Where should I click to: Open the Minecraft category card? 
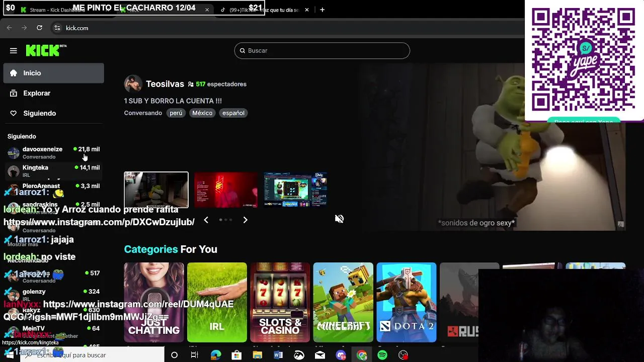[x=343, y=302]
